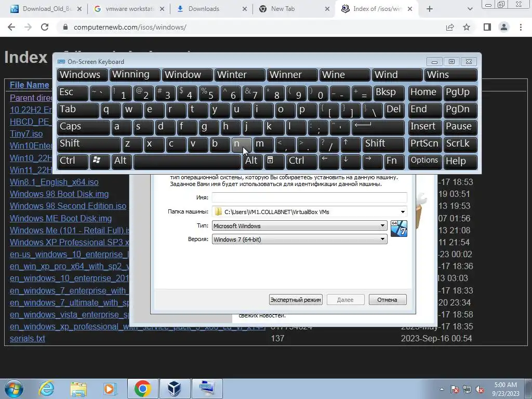Image resolution: width=532 pixels, height=399 pixels.
Task: Expand Chrome tab search chevron
Action: click(470, 9)
